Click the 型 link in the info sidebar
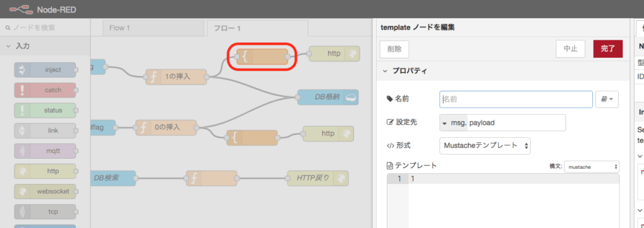Viewport: 644px width, 228px height. [640, 63]
